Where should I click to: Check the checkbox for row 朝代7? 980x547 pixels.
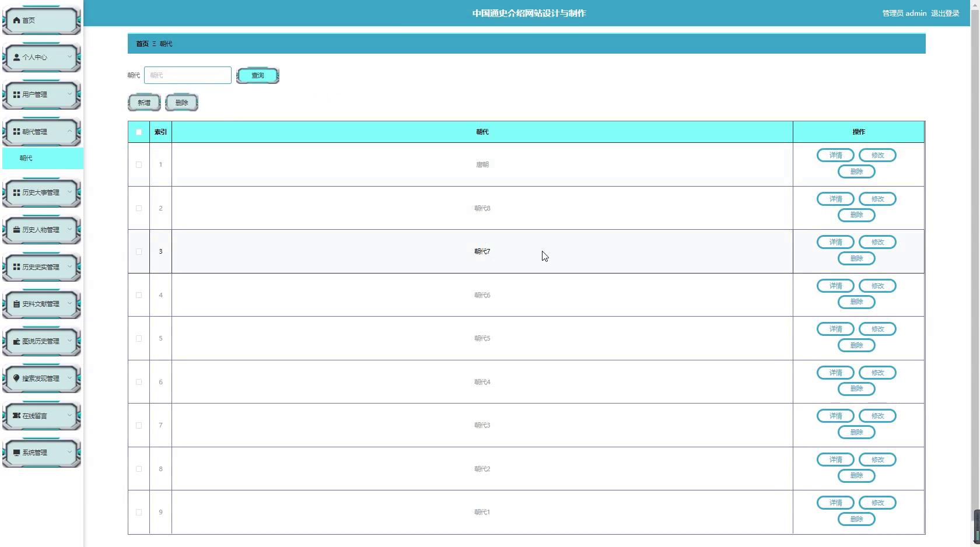[139, 251]
